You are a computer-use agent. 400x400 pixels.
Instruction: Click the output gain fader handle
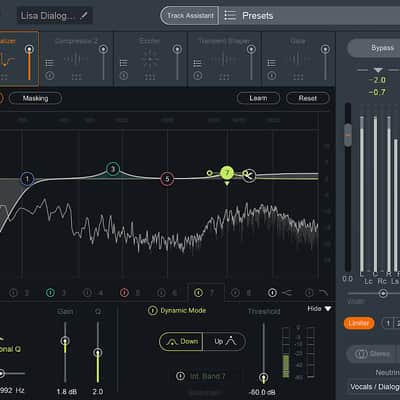348,135
